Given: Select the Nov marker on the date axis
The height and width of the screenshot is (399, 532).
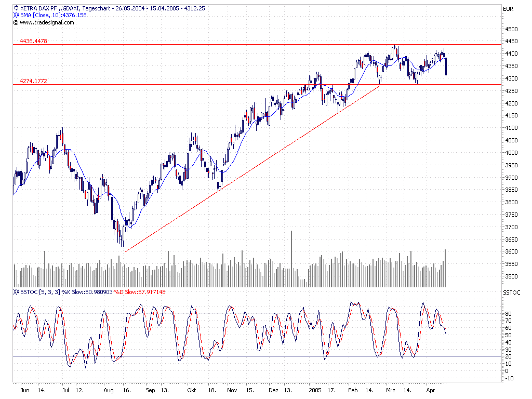Looking at the screenshot, I should click(x=232, y=390).
